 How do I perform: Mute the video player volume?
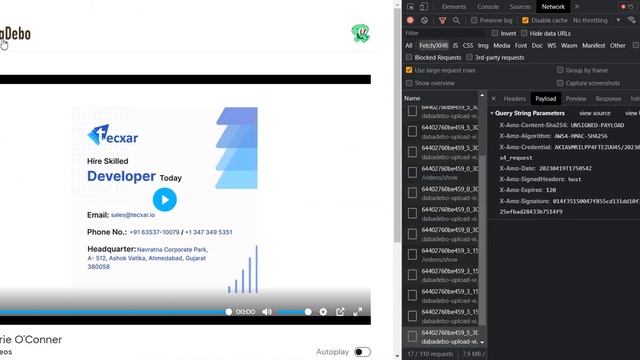click(267, 312)
